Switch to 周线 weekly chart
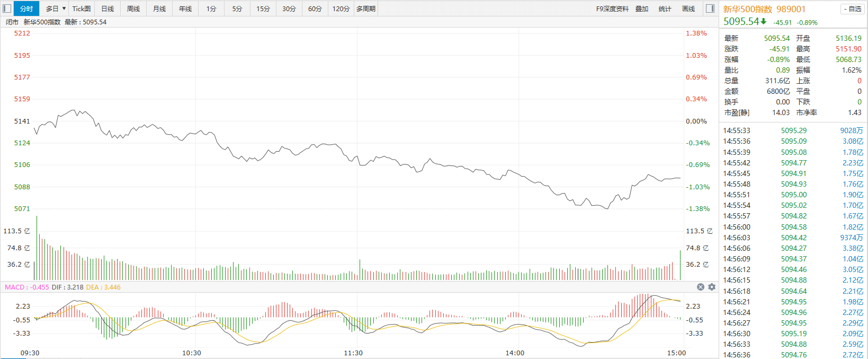The image size is (868, 359). point(133,8)
